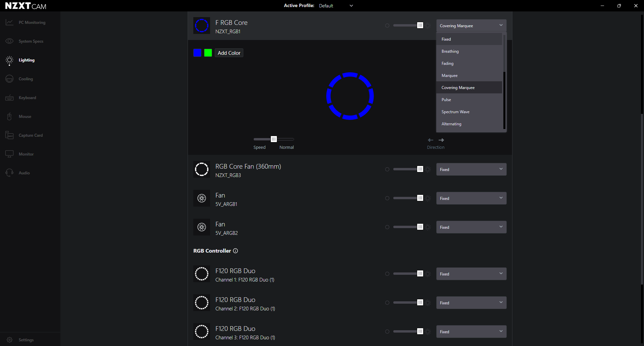Click the Speed slider handle
The image size is (644, 346).
pos(274,139)
